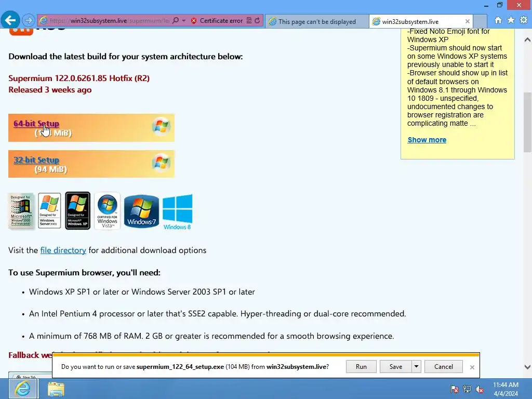Click the Windows XP badge
Screen dimensions: 532x399
78,211
